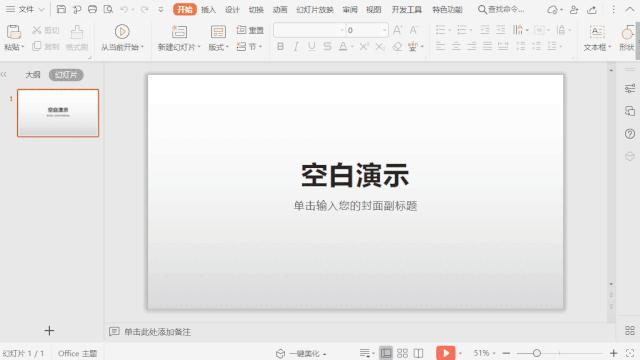Screen dimensions: 640x360
Task: Click the Copy (复制) button
Action: click(46, 46)
